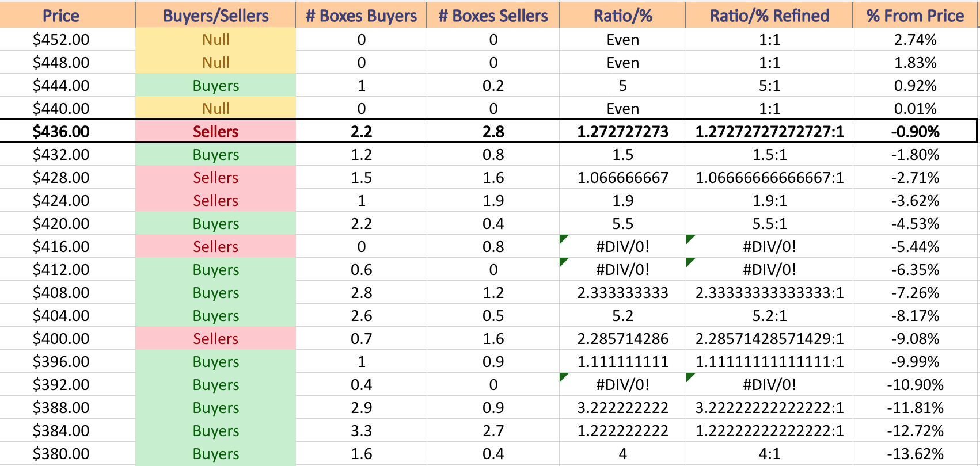Select the Sellers cell in $428.00 row

pyautogui.click(x=215, y=178)
